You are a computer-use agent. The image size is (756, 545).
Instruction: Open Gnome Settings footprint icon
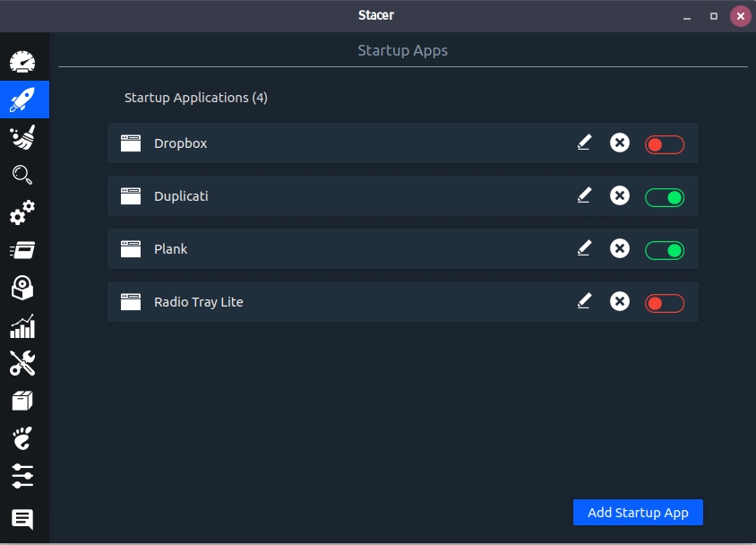point(23,438)
